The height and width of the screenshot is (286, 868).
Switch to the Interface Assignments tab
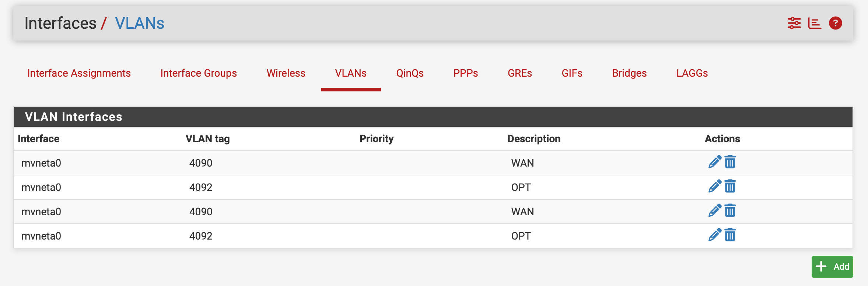[79, 73]
